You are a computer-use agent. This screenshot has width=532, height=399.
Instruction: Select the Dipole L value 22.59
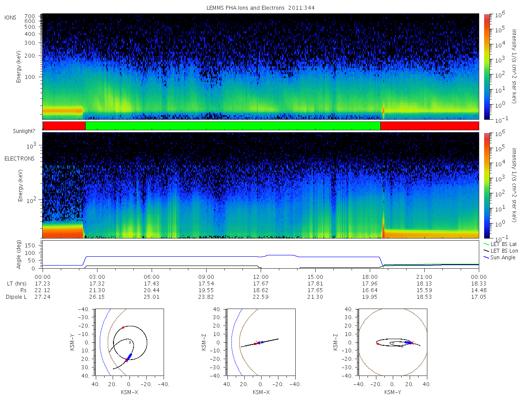click(x=260, y=297)
